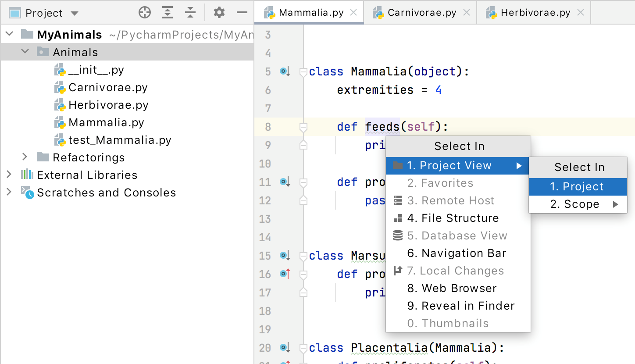Expand External Libraries node
Screen dimensions: 635x364
[9, 175]
